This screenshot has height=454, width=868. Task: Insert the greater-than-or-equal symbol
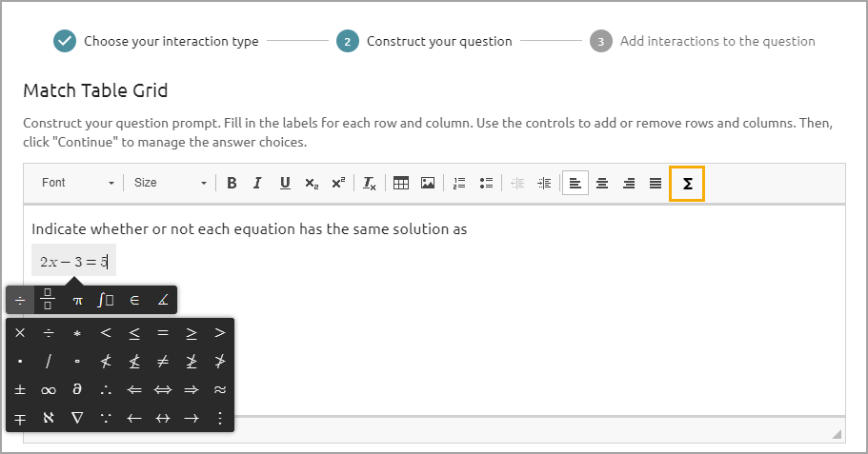(191, 332)
